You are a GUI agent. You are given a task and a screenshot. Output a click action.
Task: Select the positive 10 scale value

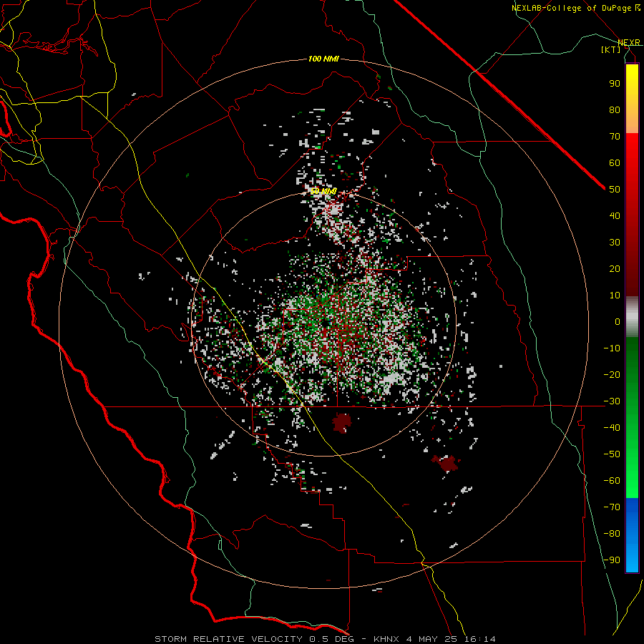click(x=615, y=296)
